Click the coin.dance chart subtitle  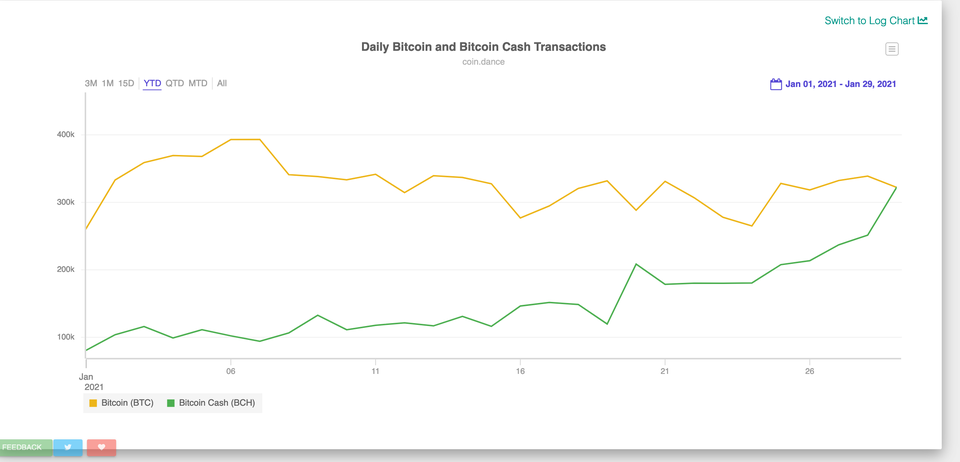point(483,62)
